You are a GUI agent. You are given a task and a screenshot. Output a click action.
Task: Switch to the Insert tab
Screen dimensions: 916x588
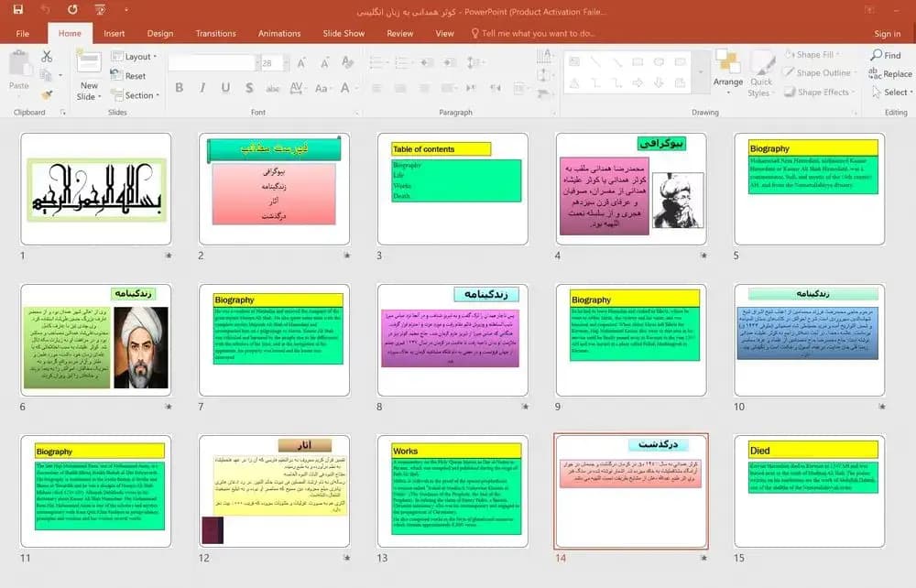tap(114, 33)
